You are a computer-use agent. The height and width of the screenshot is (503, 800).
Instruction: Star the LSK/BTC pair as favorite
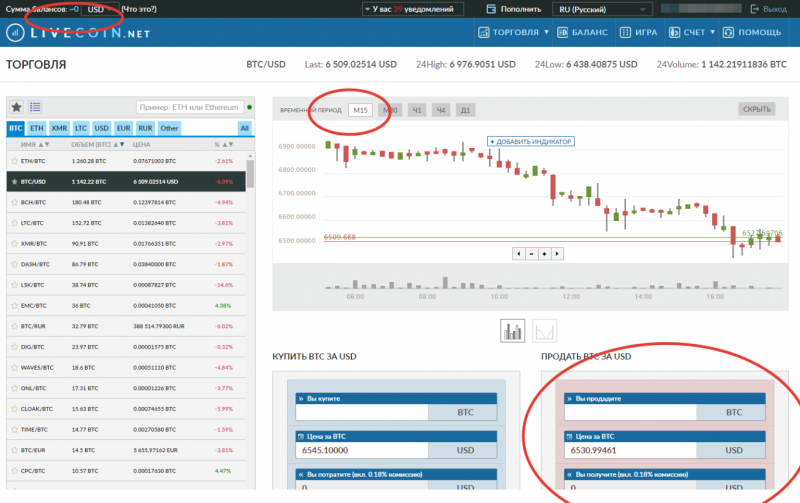tap(14, 285)
